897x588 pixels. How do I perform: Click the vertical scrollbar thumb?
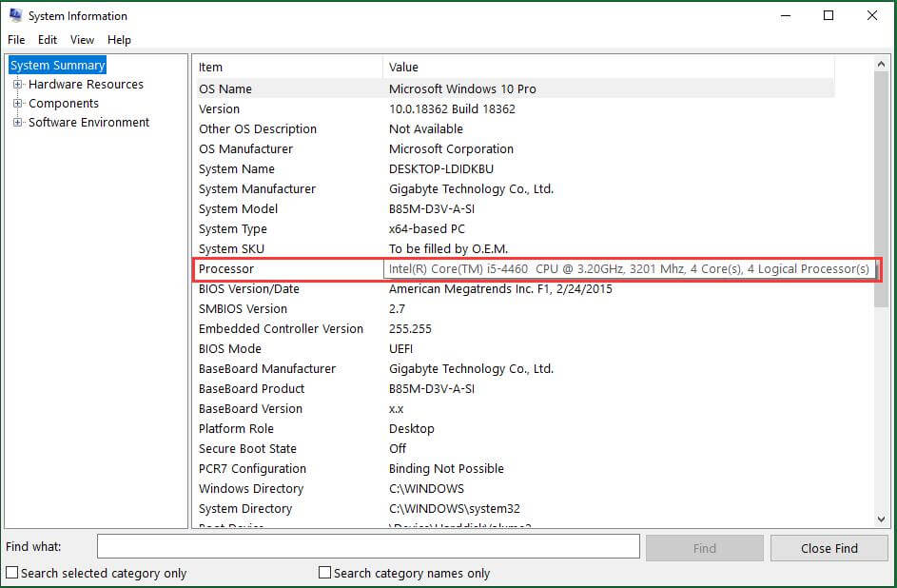(x=881, y=189)
